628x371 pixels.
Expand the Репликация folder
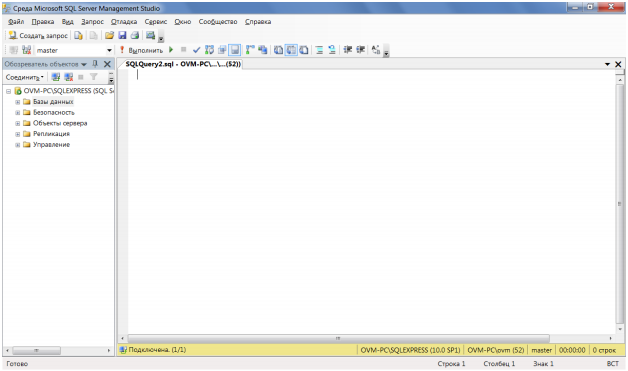click(x=18, y=134)
